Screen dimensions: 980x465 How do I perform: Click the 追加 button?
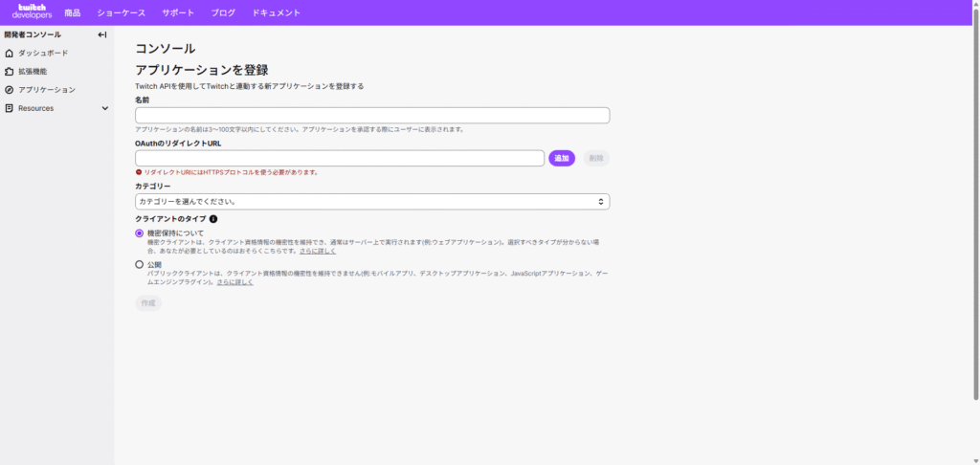pyautogui.click(x=562, y=158)
